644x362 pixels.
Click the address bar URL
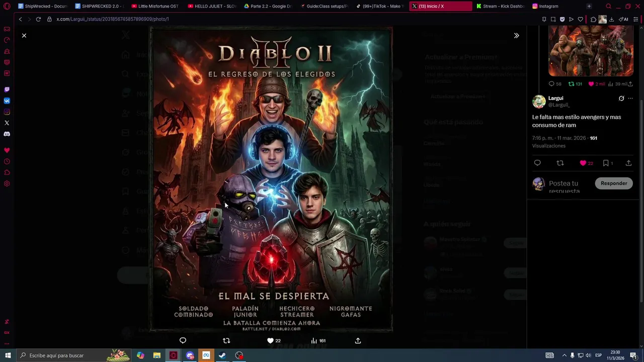coord(113,19)
